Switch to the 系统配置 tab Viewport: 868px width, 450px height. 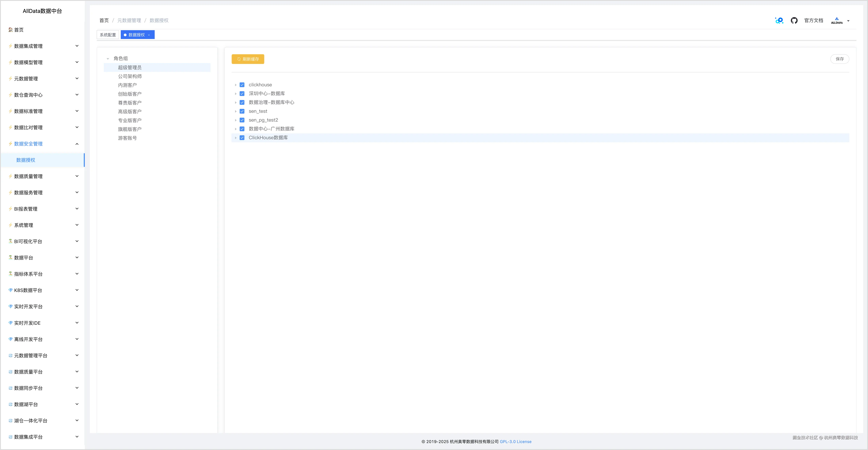(x=108, y=35)
